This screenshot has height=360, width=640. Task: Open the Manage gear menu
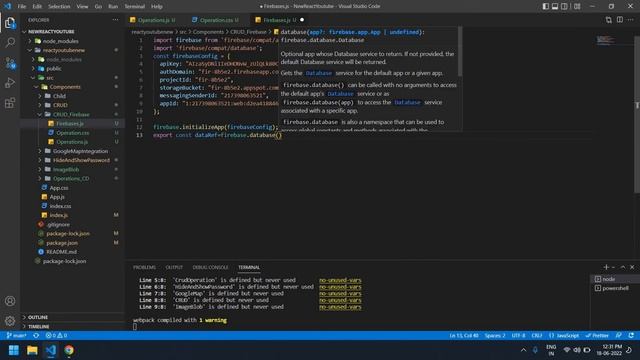tap(10, 321)
